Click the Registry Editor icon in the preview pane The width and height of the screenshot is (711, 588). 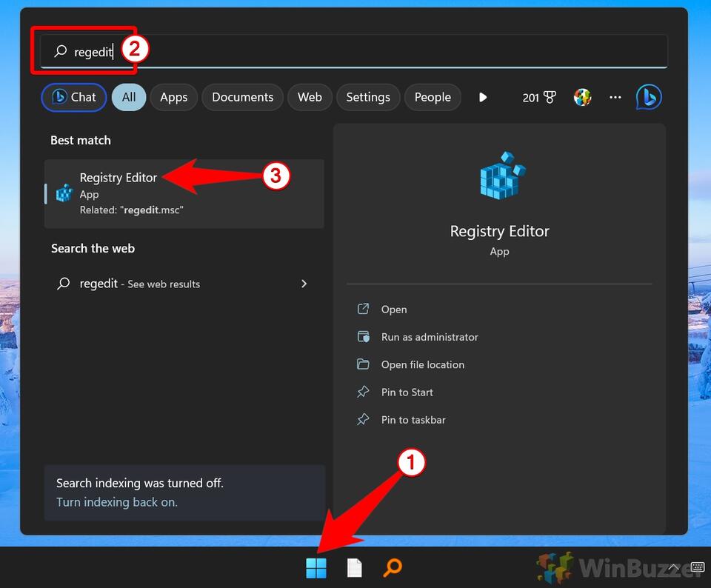click(499, 176)
